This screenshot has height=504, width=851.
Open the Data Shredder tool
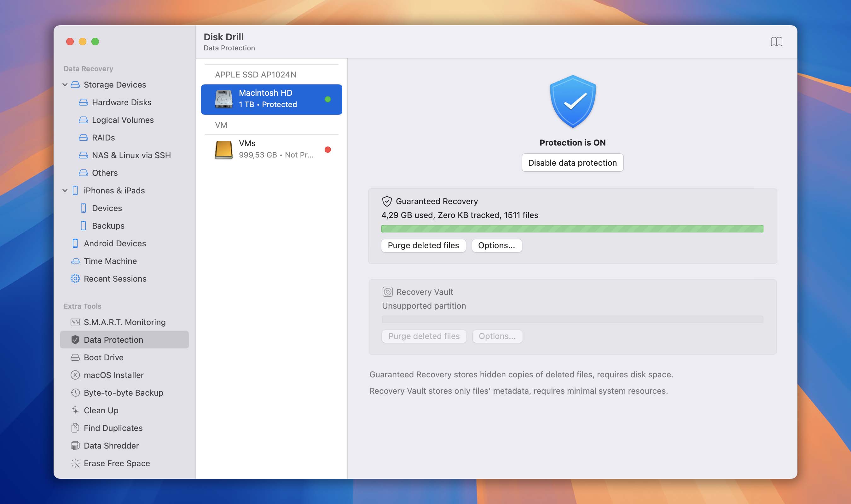(x=111, y=446)
